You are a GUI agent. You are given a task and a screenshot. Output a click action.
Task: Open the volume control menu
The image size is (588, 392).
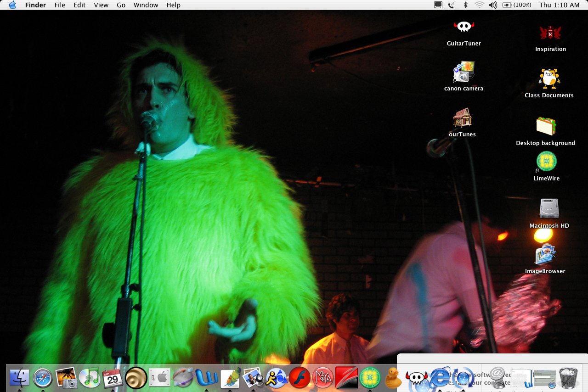pyautogui.click(x=493, y=5)
